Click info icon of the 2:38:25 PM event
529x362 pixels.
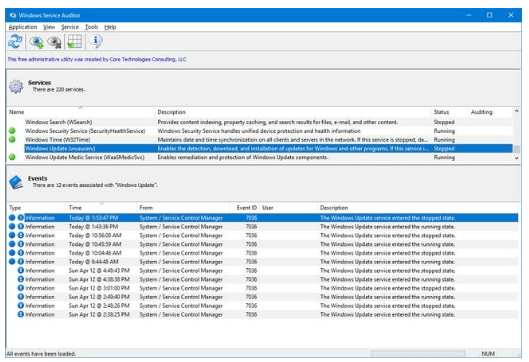(21, 314)
